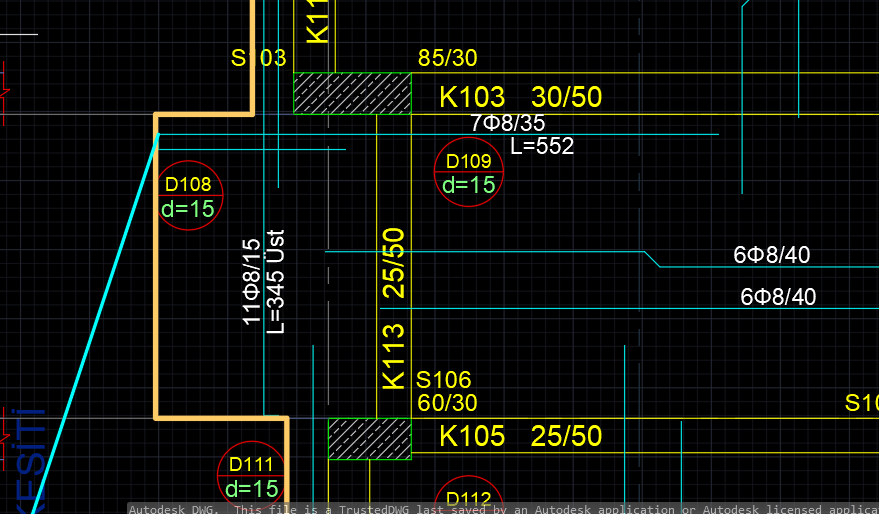The image size is (879, 514).
Task: Click the 85/30 column size text
Action: 447,58
